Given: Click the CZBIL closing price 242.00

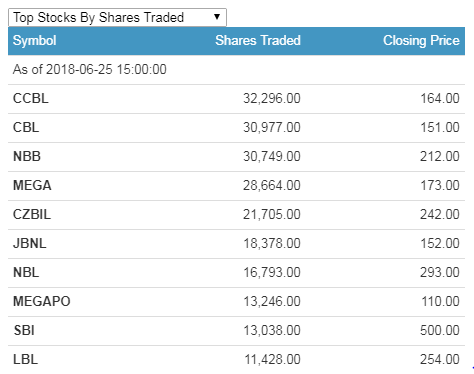Looking at the screenshot, I should tap(440, 214).
